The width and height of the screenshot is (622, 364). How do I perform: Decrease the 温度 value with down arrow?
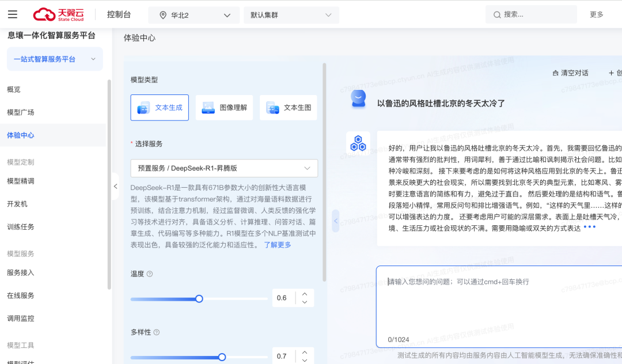pyautogui.click(x=305, y=302)
